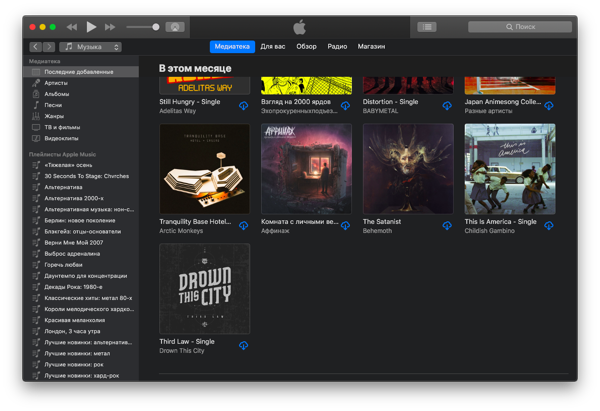Click Красивая меланхолия playlist icon
This screenshot has width=600, height=411.
click(36, 320)
